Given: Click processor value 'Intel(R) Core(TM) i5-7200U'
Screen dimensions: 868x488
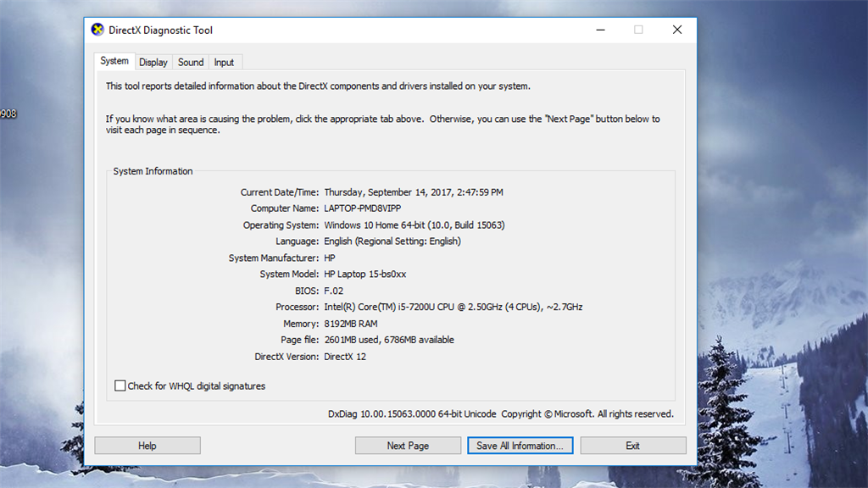Looking at the screenshot, I should click(x=379, y=307).
